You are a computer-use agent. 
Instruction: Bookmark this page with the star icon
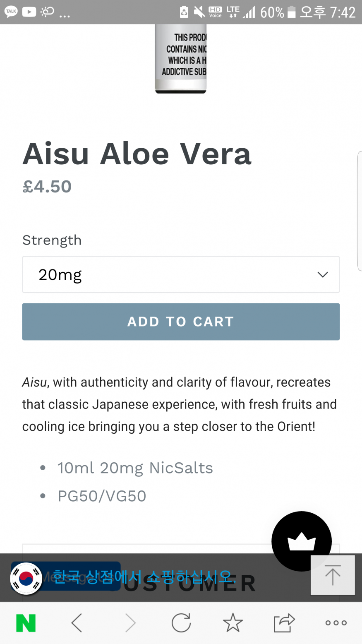tap(233, 622)
